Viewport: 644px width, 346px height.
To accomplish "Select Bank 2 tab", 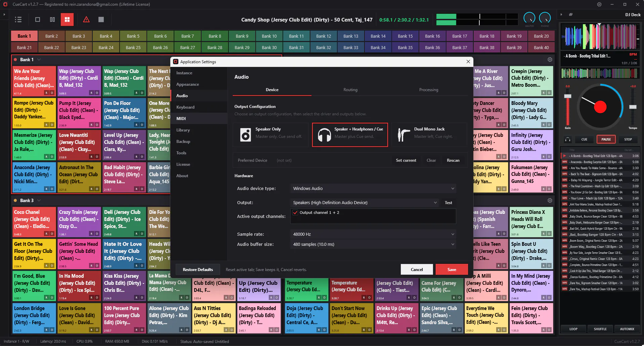I will pyautogui.click(x=51, y=36).
